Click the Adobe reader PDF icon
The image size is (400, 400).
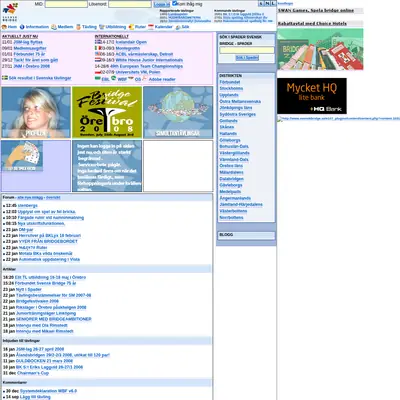[144, 79]
